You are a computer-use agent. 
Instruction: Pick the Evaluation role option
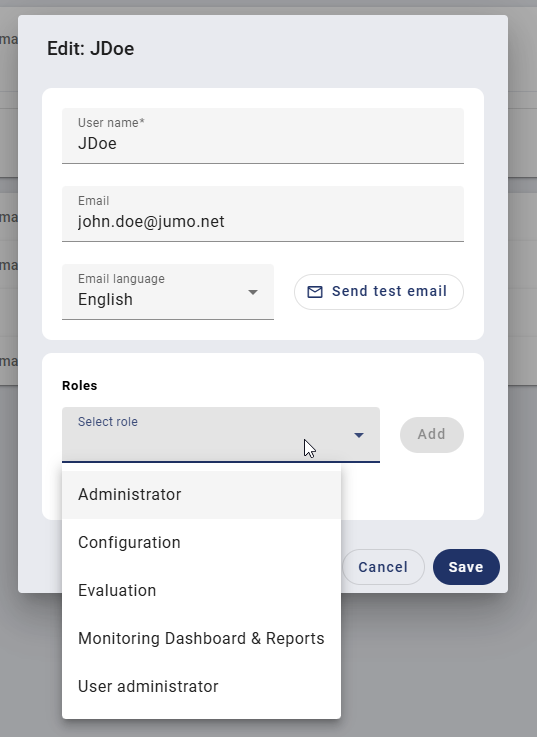pos(201,590)
